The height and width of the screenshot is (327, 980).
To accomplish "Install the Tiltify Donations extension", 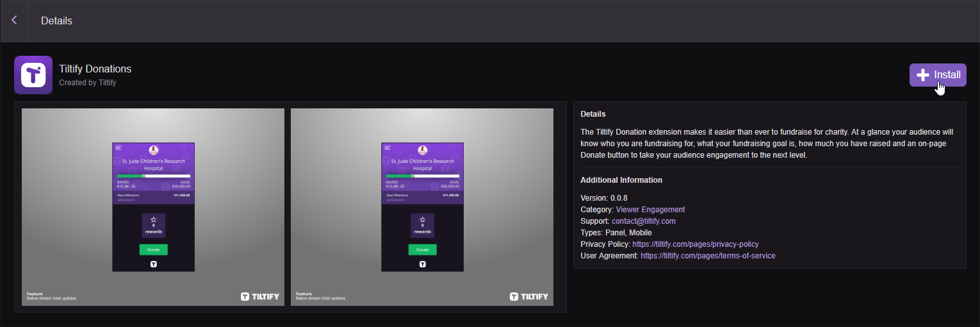I will (x=938, y=75).
